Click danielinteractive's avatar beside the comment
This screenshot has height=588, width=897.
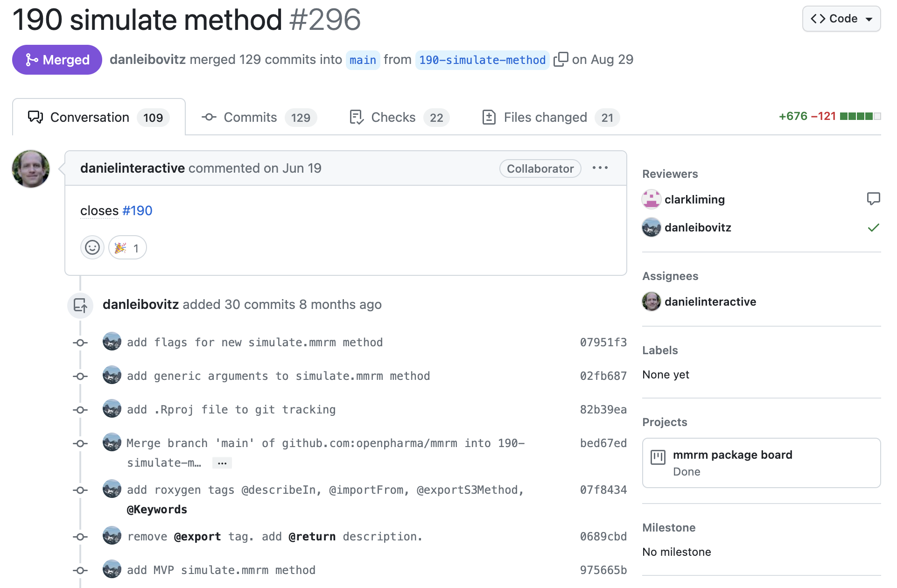tap(31, 169)
